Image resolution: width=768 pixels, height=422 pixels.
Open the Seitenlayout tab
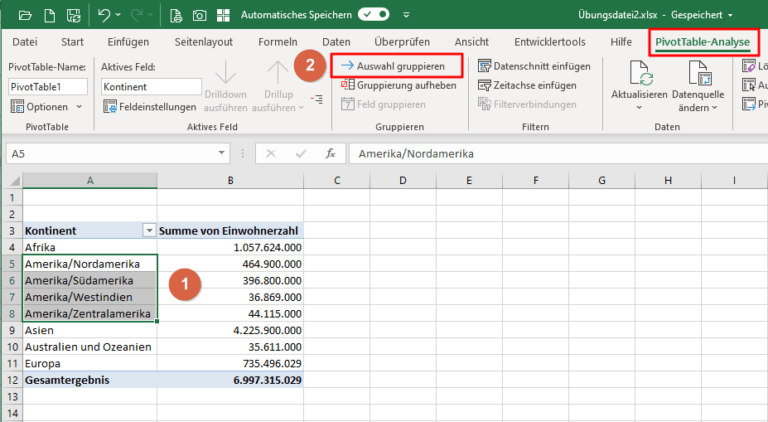204,42
